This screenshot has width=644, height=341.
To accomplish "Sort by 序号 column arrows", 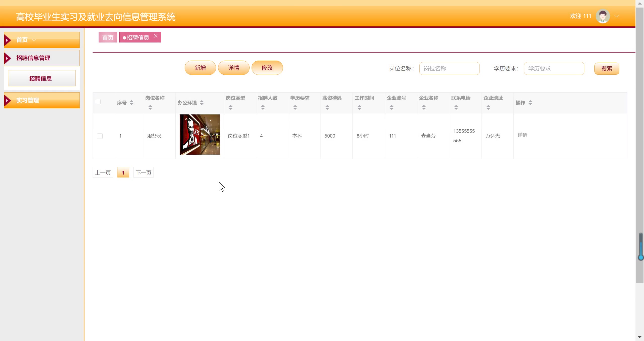I will 132,103.
